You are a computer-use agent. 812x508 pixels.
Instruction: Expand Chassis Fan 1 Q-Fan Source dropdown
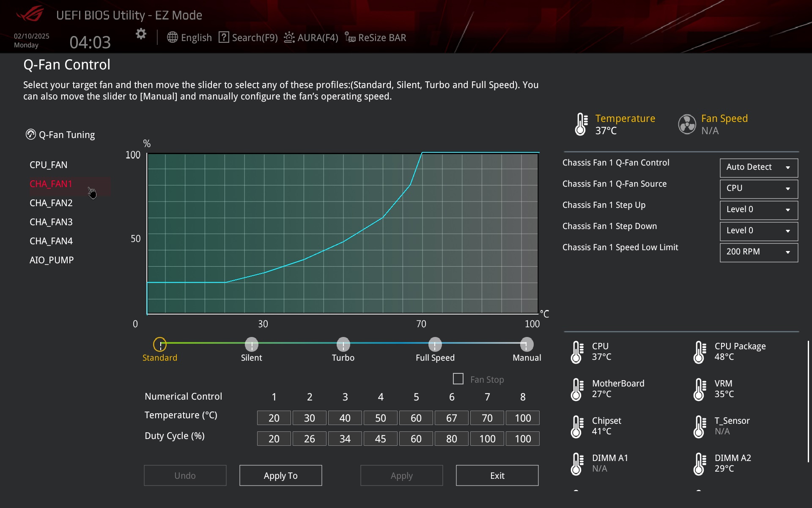coord(759,188)
